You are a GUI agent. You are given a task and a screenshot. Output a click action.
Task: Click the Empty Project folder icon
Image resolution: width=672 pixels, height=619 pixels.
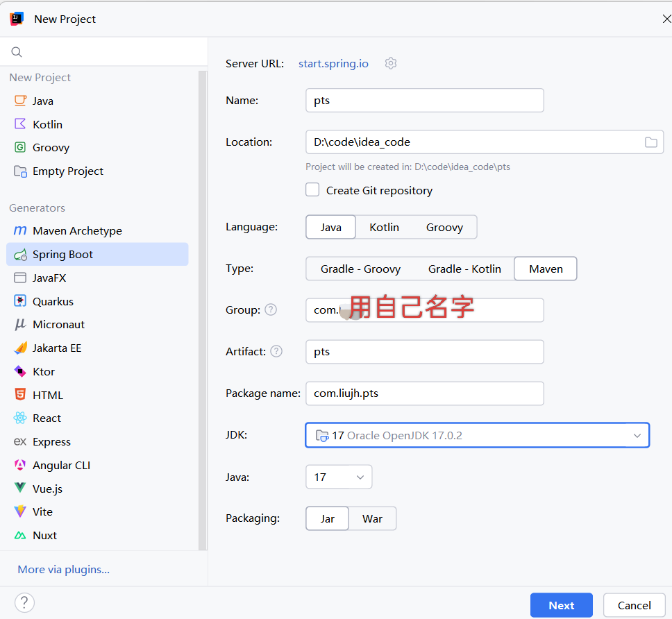(20, 171)
